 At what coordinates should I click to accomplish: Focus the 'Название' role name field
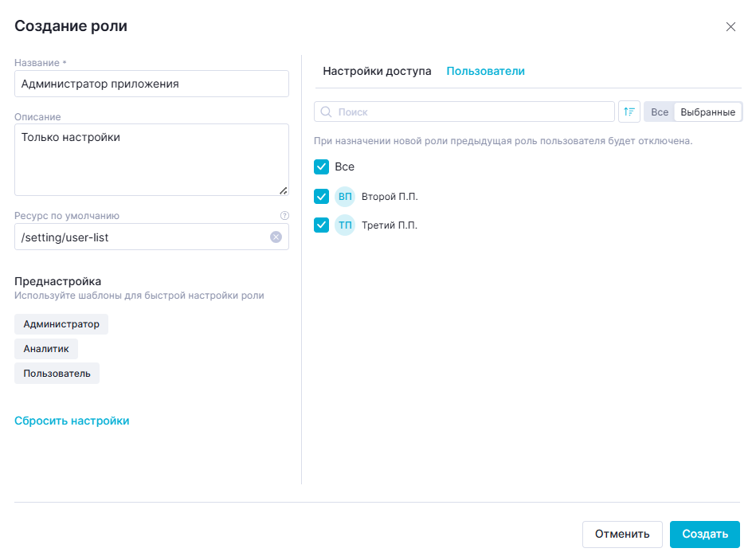(151, 84)
